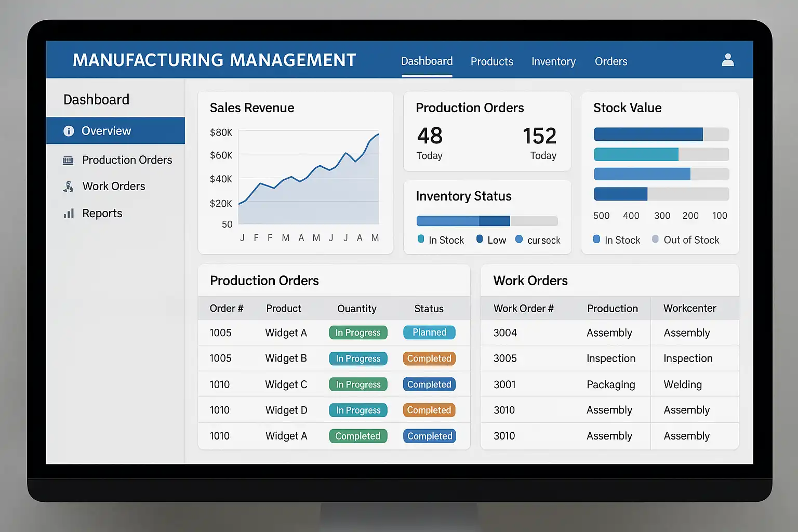
Task: Click the Inventory Status progress bar
Action: (x=487, y=221)
